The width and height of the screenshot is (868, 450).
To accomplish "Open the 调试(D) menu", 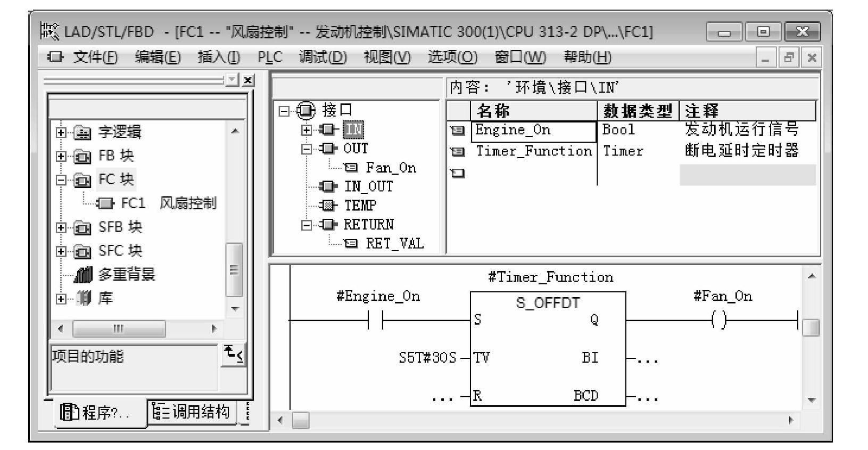I will pos(323,56).
